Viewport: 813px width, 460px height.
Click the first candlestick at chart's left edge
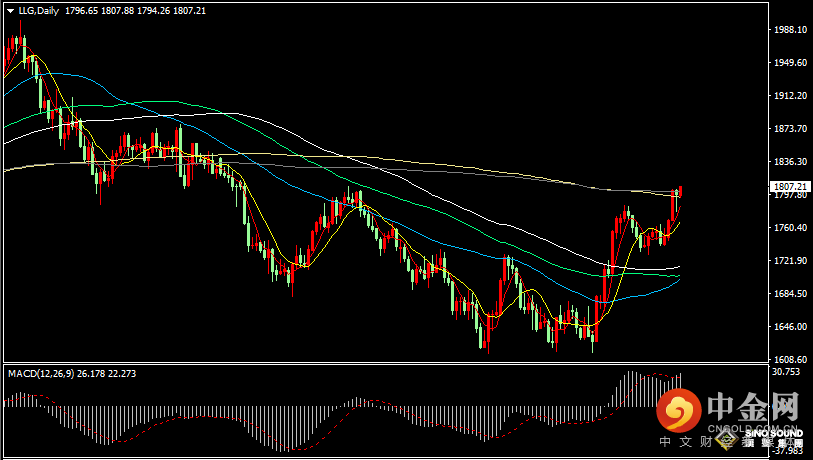[x=7, y=55]
